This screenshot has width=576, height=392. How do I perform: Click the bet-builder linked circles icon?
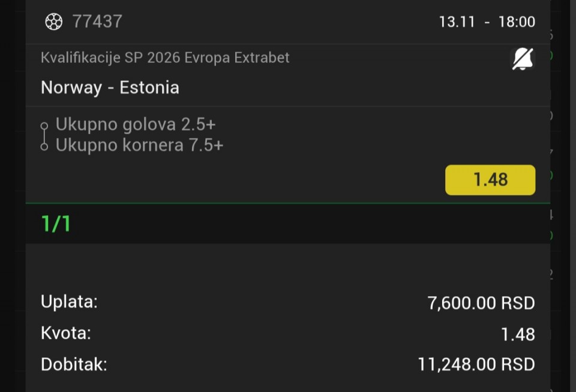tap(44, 136)
